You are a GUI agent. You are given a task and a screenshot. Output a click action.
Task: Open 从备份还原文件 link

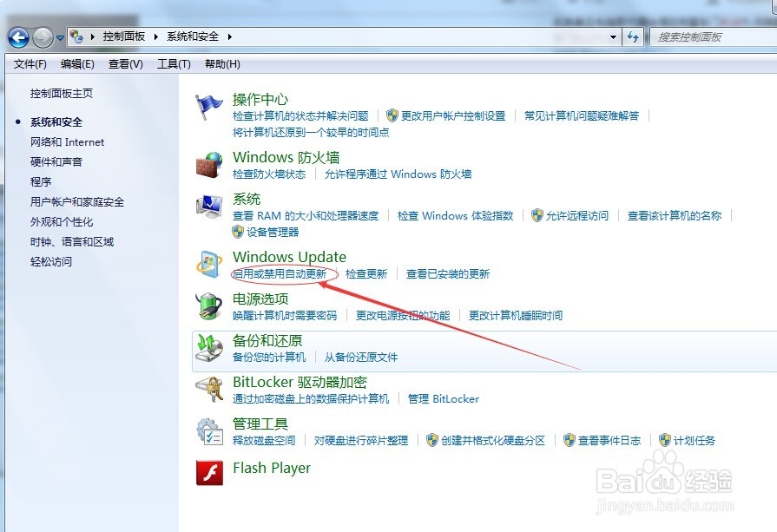(x=361, y=358)
